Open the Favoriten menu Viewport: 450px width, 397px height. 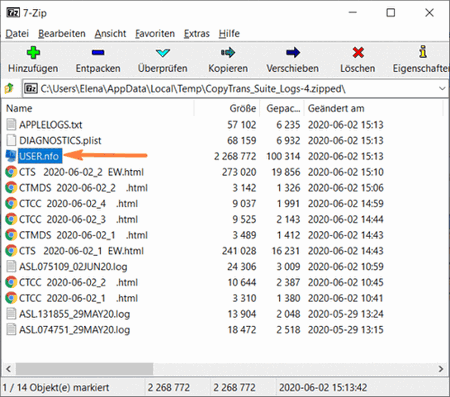pyautogui.click(x=155, y=34)
